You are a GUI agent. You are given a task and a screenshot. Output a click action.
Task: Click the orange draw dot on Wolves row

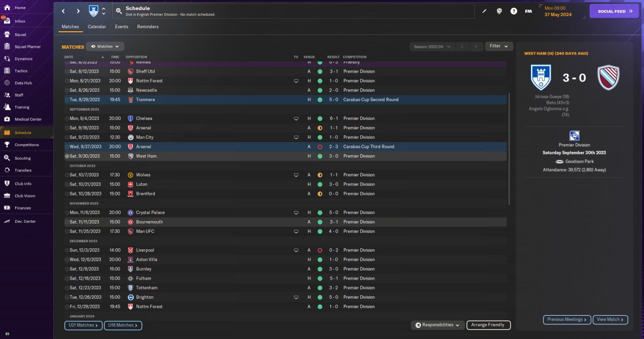[x=320, y=175]
